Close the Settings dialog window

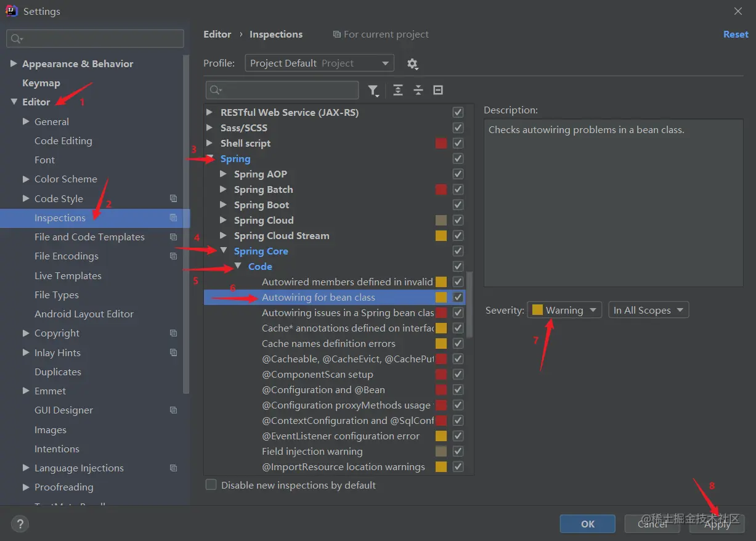738,11
